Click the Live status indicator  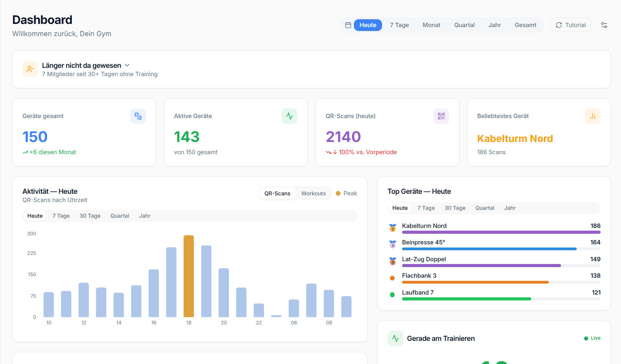coord(592,338)
